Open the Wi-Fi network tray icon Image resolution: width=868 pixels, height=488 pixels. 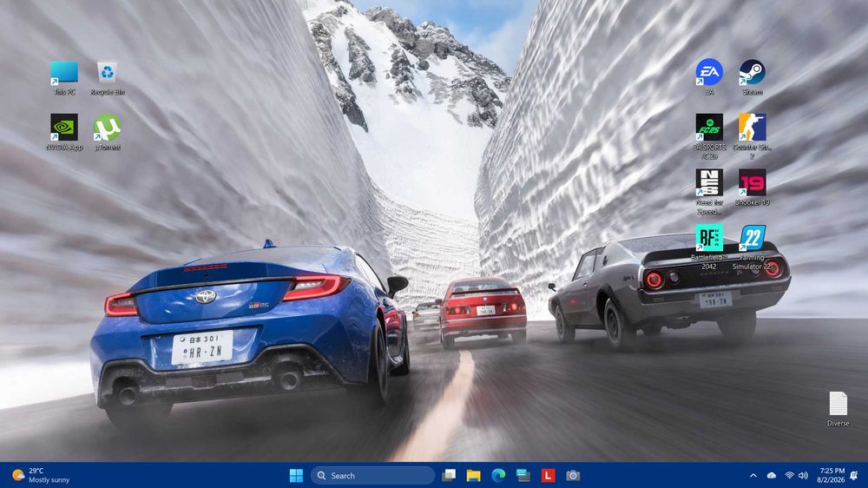(789, 475)
